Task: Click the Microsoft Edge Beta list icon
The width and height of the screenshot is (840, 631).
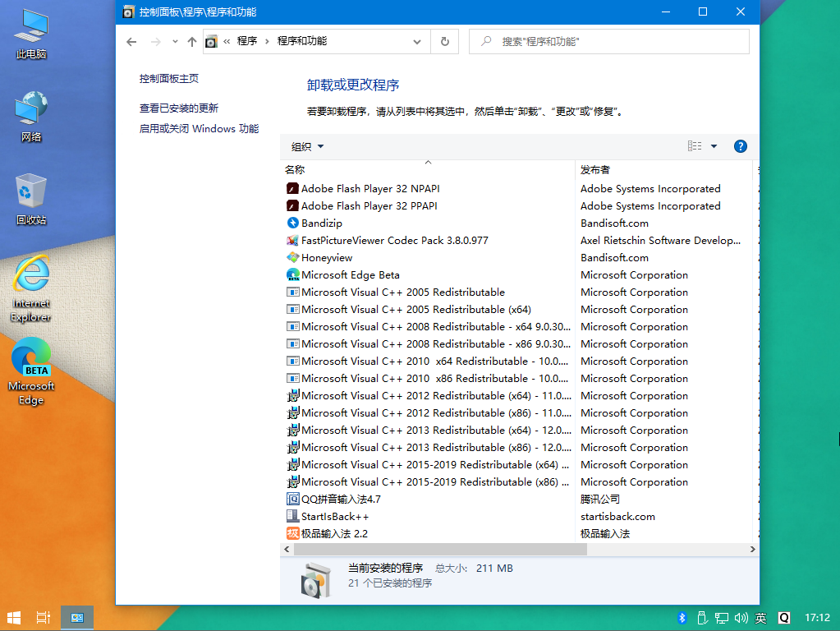Action: pos(292,275)
